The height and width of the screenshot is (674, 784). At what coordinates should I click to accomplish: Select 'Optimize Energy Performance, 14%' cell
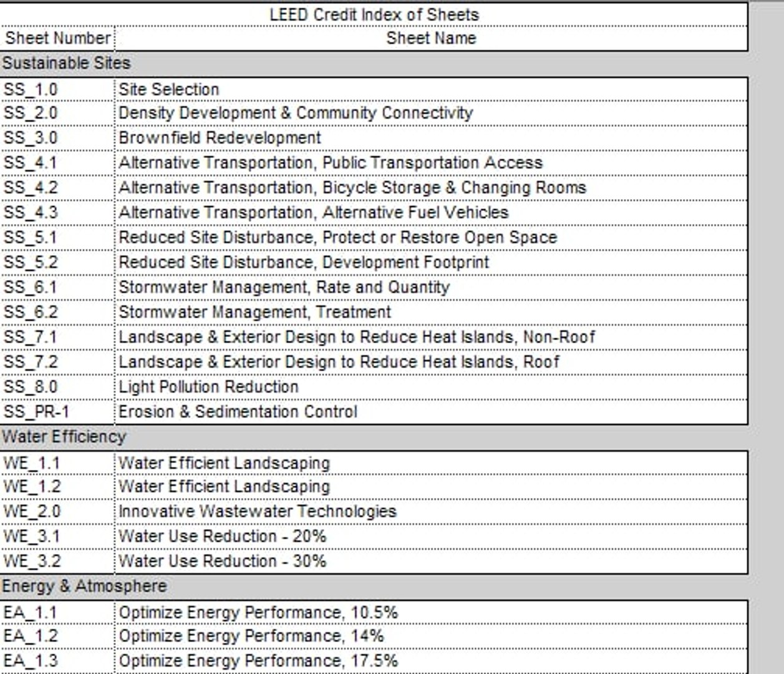pos(432,636)
